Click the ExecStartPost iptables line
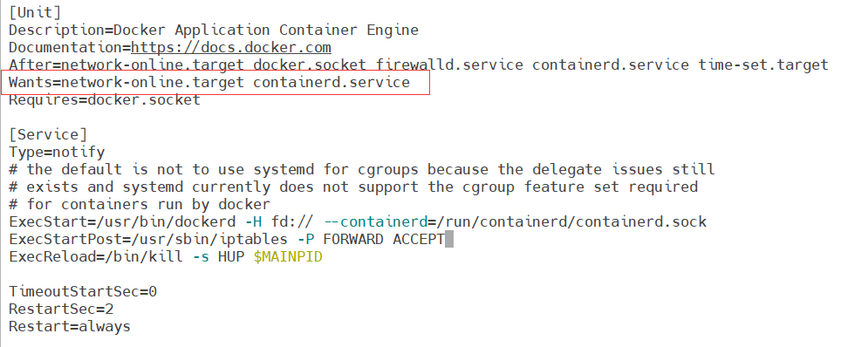The width and height of the screenshot is (868, 347). pyautogui.click(x=227, y=240)
